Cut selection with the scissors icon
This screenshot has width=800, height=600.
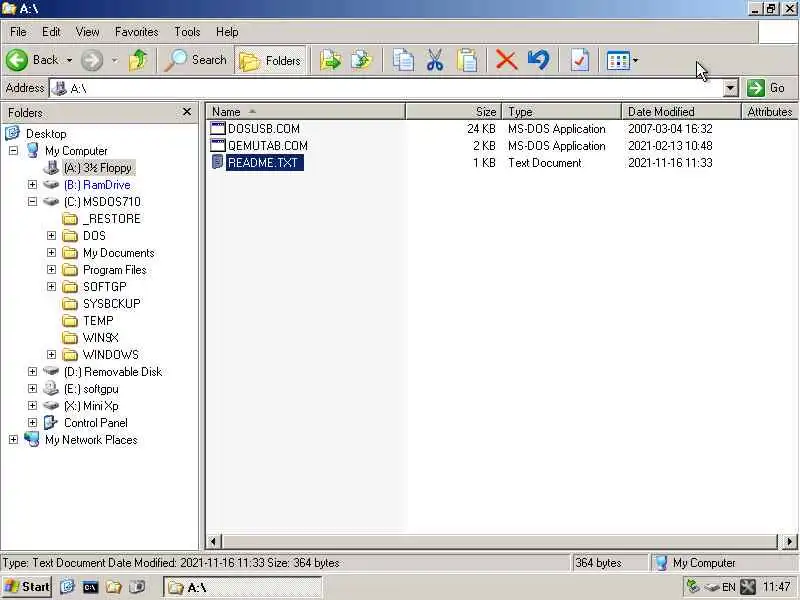(x=435, y=60)
